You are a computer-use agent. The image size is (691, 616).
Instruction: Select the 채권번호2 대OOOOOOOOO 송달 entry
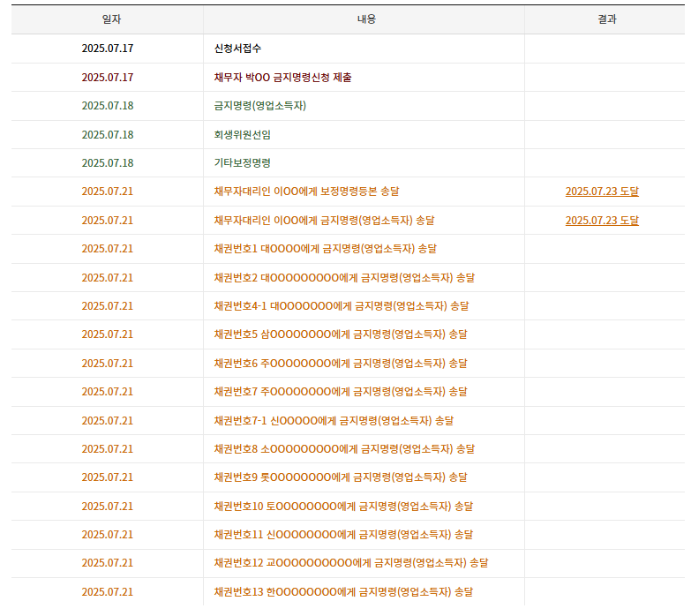click(x=345, y=278)
